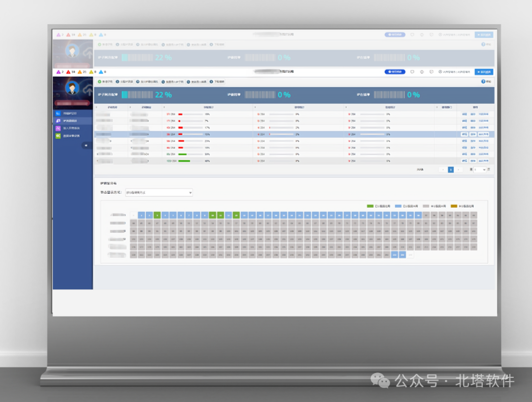
Task: Click the gray legend swatch above the grid
Action: pyautogui.click(x=426, y=206)
